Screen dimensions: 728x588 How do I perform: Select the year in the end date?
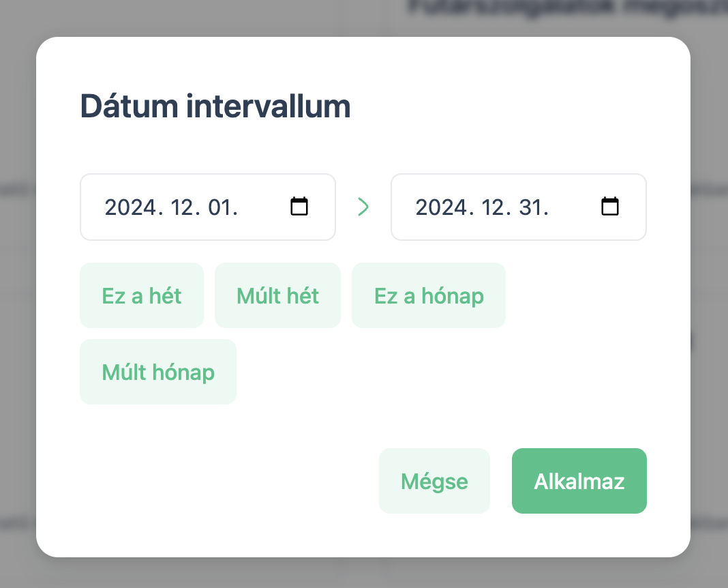click(441, 207)
